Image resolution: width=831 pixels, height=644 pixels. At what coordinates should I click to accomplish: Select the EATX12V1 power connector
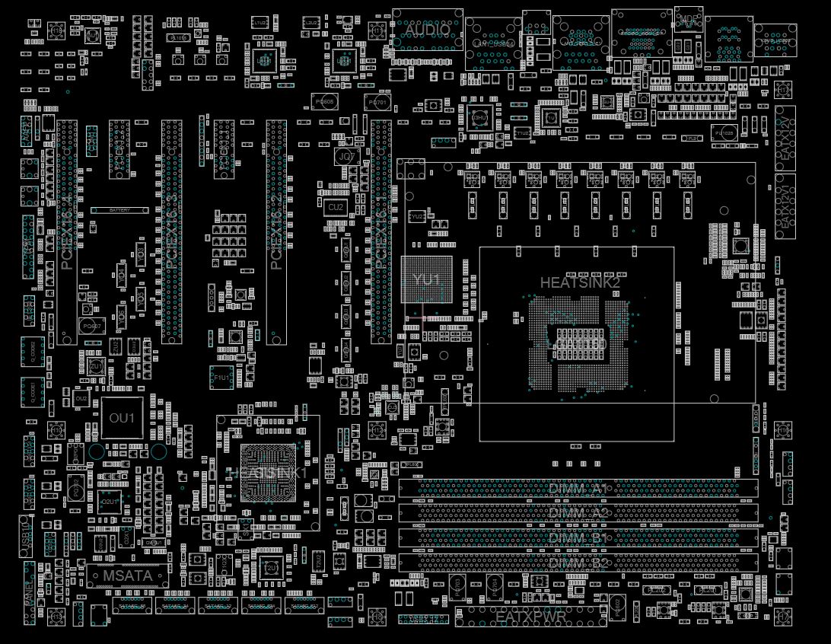point(785,206)
